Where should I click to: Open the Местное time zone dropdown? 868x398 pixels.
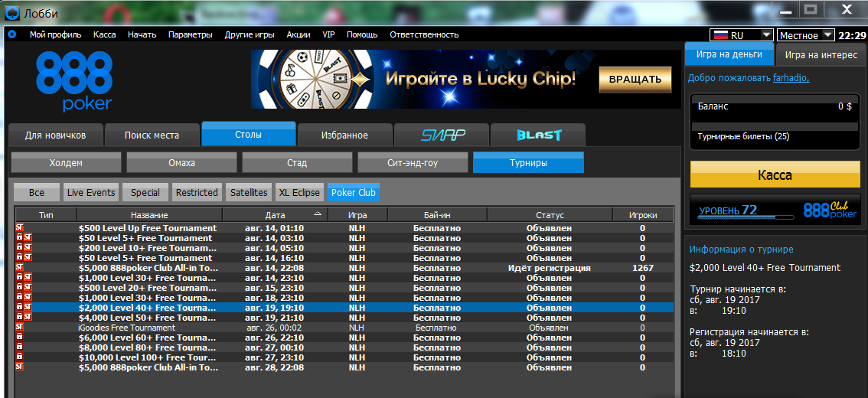[x=805, y=35]
